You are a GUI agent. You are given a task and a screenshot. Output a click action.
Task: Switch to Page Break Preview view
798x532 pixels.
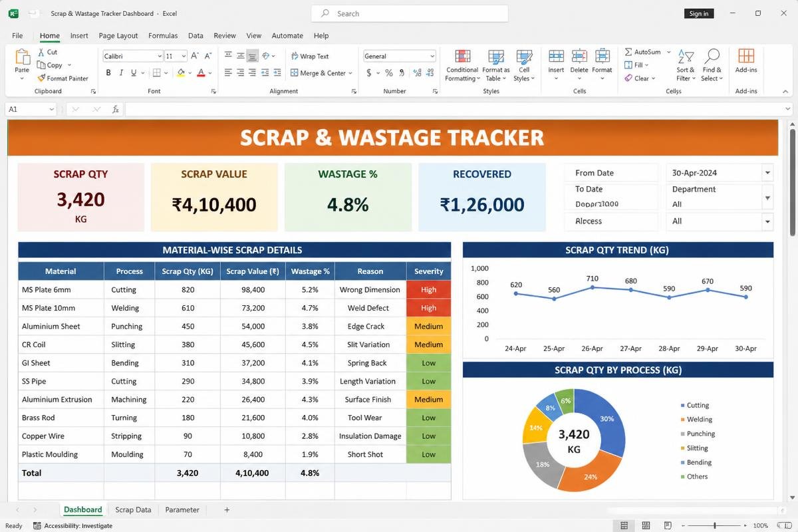[x=667, y=526]
